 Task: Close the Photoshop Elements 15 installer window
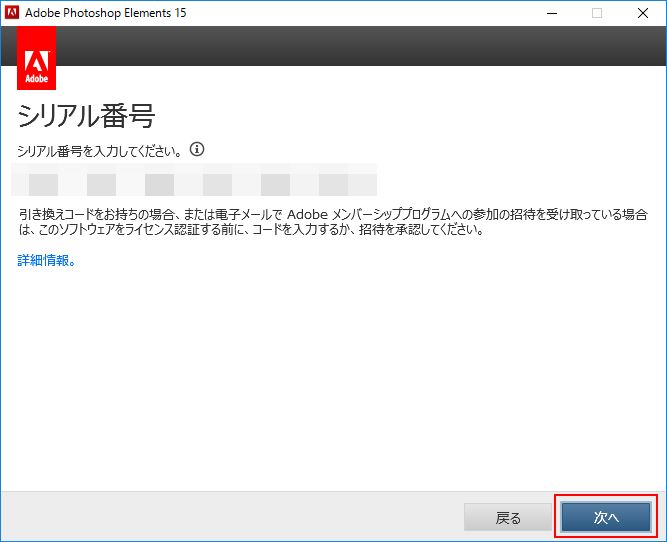pos(643,13)
